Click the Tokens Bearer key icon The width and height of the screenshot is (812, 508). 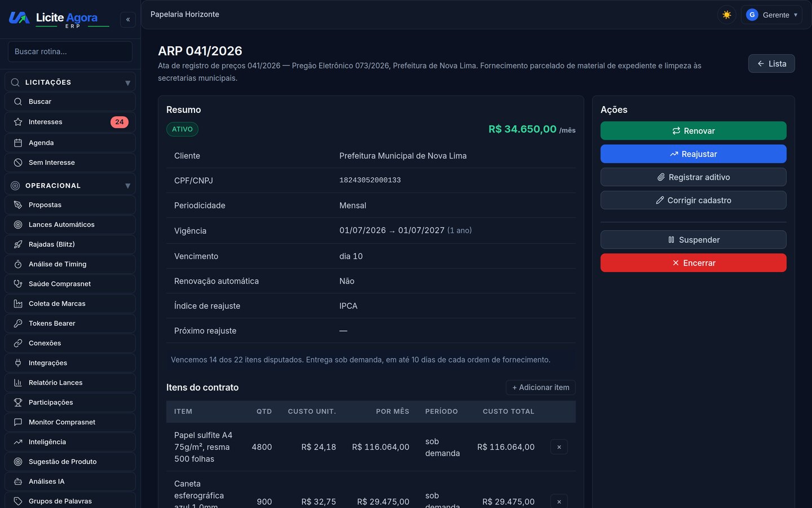18,323
